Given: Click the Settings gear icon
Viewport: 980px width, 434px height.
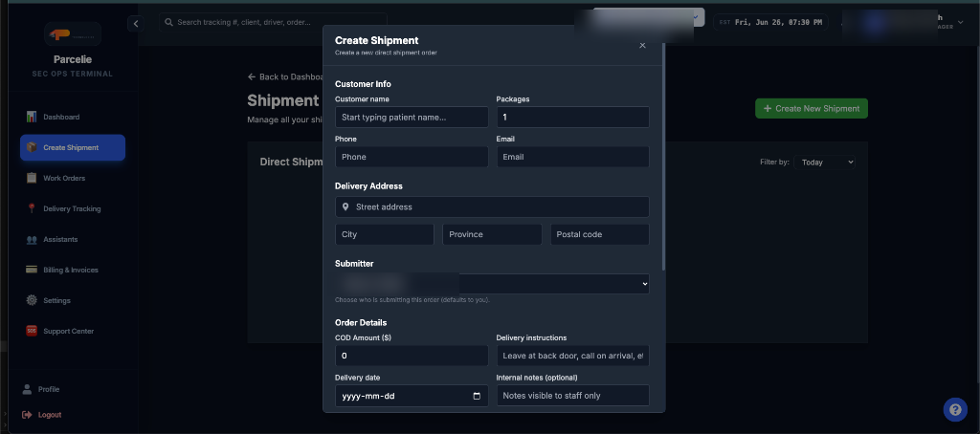Looking at the screenshot, I should tap(32, 300).
